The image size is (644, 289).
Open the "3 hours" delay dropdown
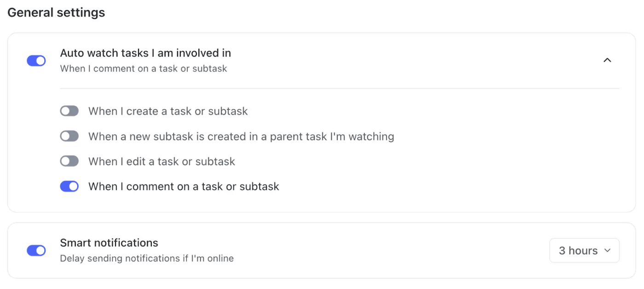click(x=584, y=250)
